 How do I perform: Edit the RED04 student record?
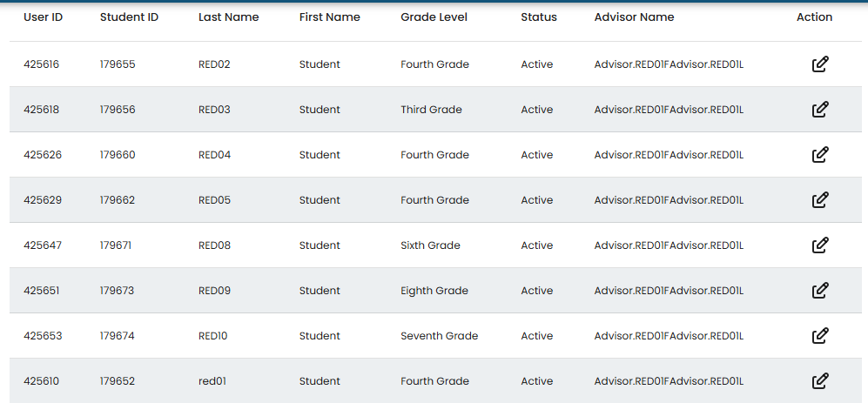(x=819, y=155)
